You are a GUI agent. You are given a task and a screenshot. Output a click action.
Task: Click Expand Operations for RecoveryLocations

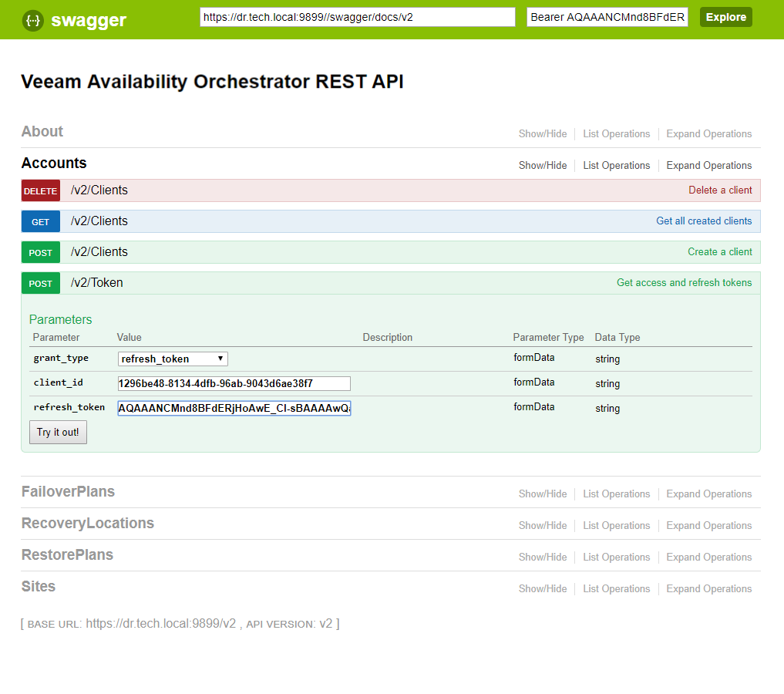709,525
